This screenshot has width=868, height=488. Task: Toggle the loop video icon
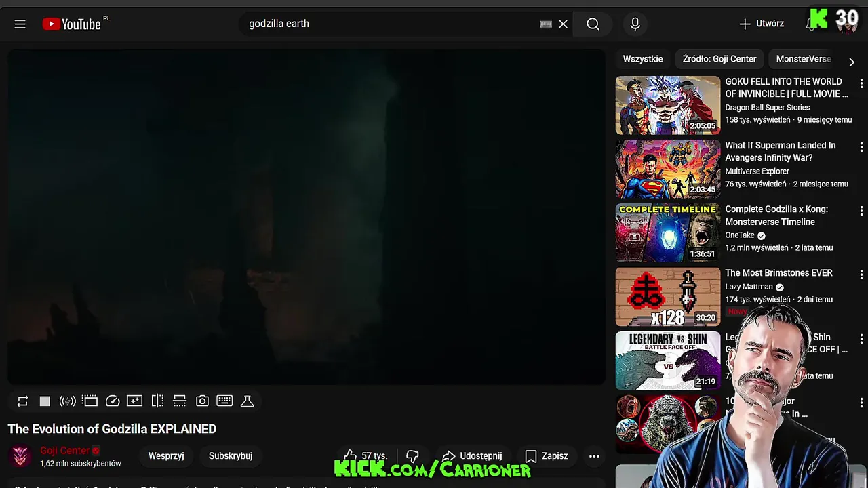[x=22, y=401]
